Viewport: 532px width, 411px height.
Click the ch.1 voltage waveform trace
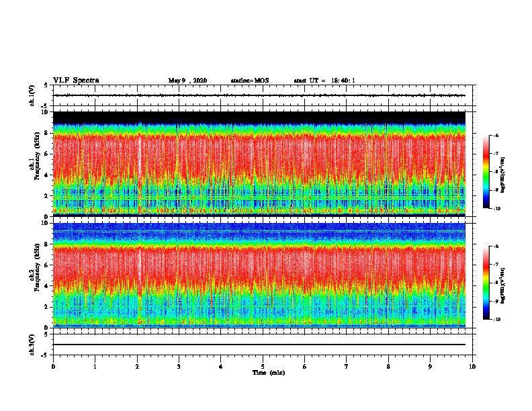(259, 95)
